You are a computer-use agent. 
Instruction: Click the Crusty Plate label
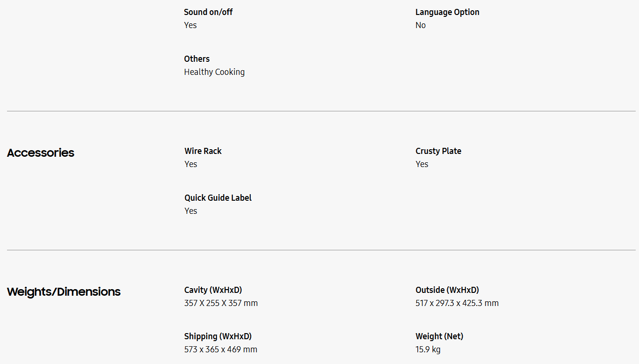tap(438, 151)
